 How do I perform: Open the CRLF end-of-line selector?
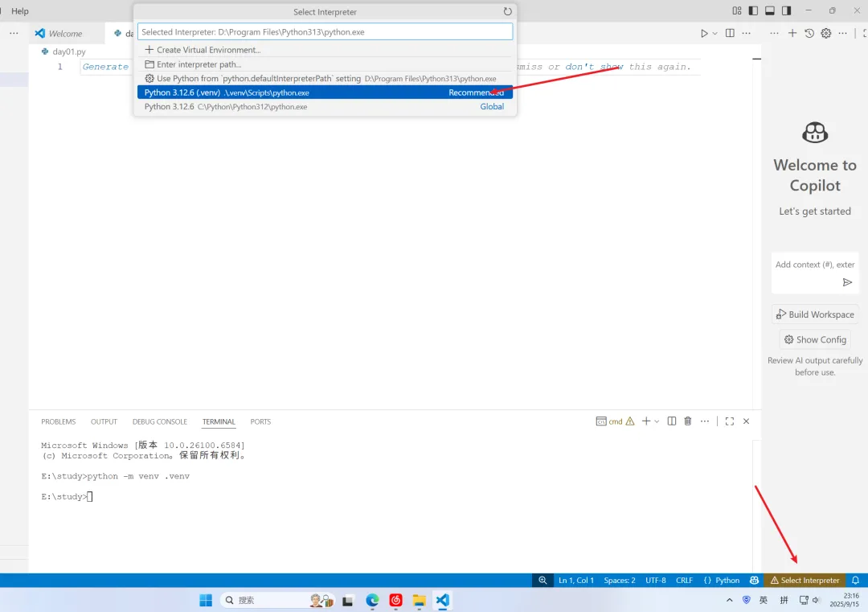(x=684, y=581)
